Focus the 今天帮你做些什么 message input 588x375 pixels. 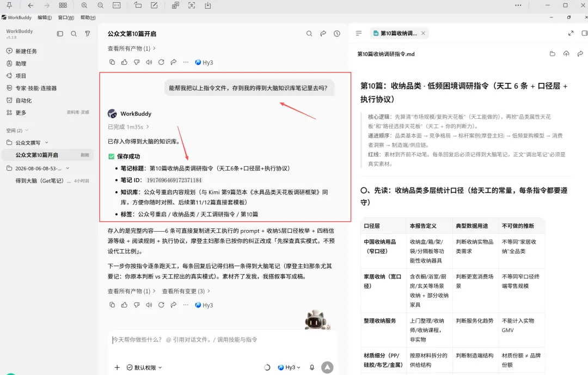[x=223, y=340]
